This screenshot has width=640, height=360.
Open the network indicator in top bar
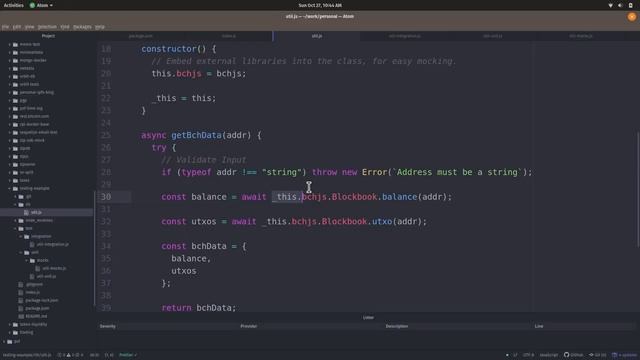611,5
